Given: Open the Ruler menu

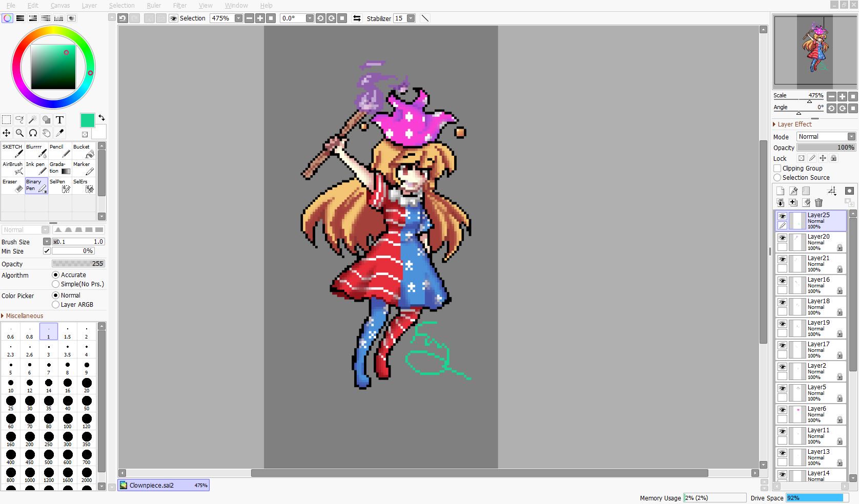Looking at the screenshot, I should coord(154,5).
